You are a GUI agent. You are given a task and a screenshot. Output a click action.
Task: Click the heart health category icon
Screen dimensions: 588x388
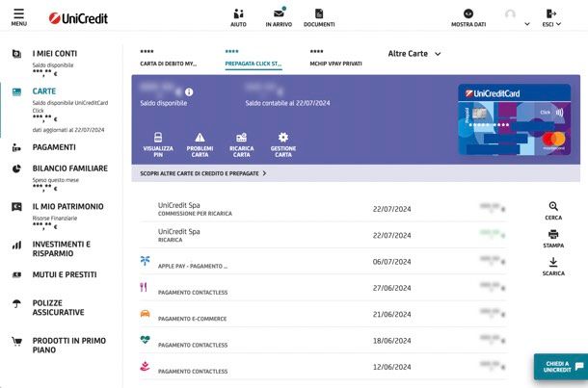click(146, 339)
